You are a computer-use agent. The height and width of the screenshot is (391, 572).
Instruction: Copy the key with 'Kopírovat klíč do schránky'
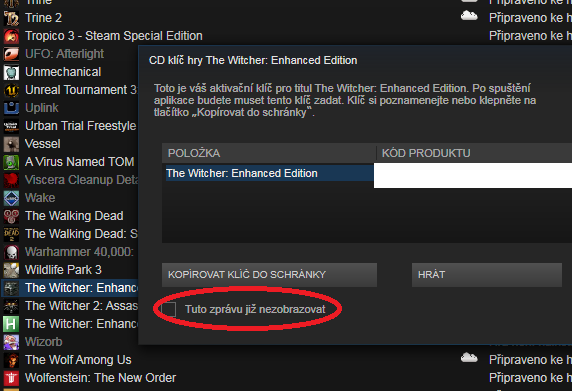coord(269,275)
